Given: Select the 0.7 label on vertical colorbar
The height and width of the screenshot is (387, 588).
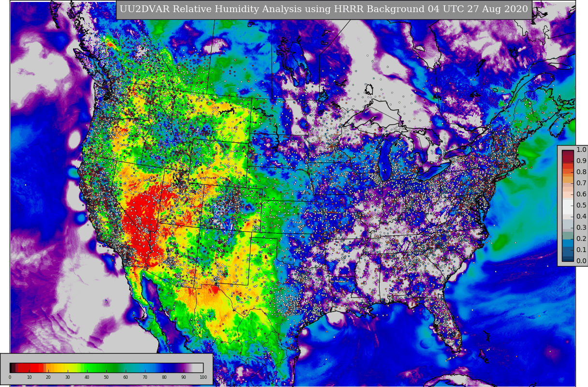Looking at the screenshot, I should click(581, 183).
